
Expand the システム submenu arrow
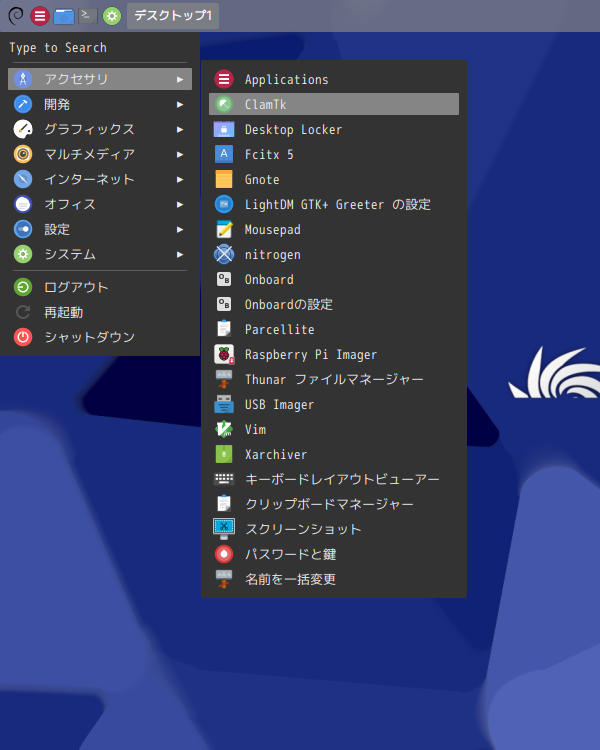pyautogui.click(x=180, y=254)
